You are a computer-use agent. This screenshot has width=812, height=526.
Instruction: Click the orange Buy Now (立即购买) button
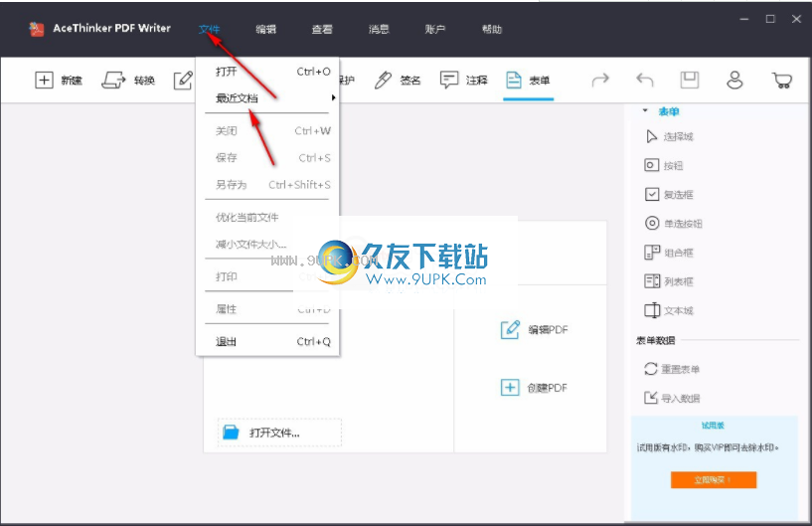713,480
